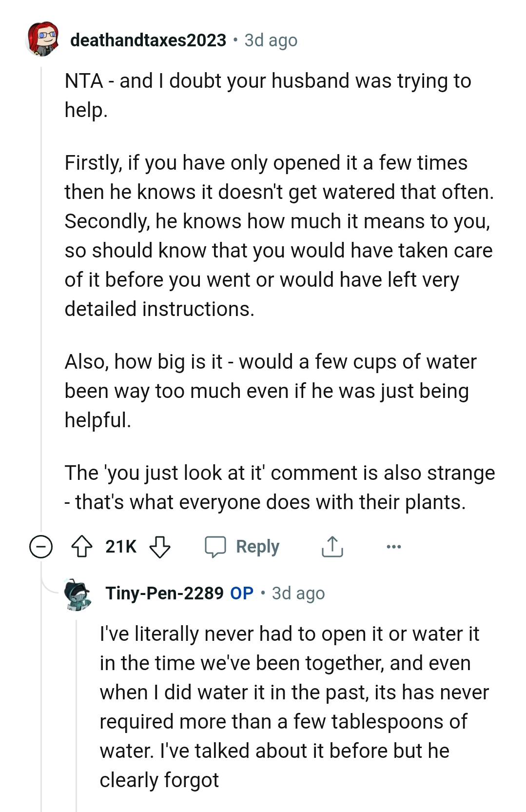526x812 pixels.
Task: Open share options using the share icon
Action: tap(332, 547)
